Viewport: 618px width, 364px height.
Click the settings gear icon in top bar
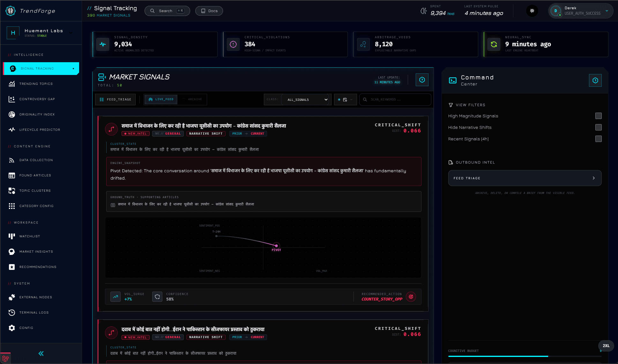click(x=532, y=11)
